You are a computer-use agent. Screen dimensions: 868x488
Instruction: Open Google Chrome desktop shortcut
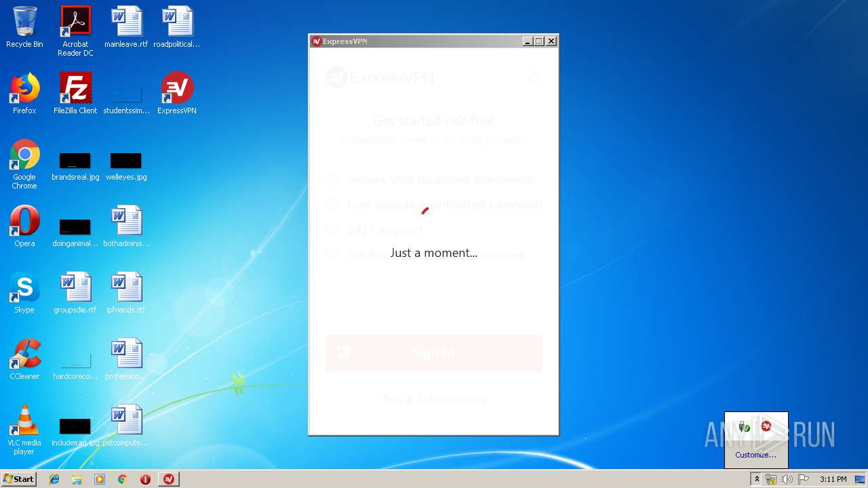pyautogui.click(x=24, y=164)
